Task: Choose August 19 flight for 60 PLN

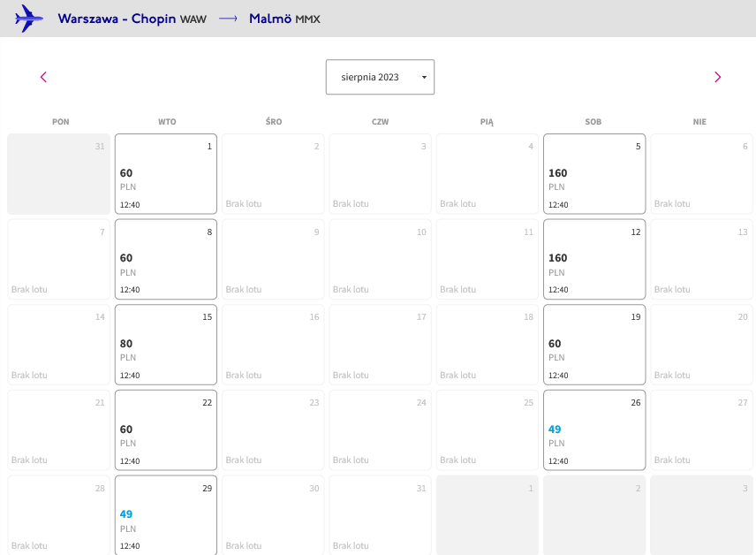Action: pyautogui.click(x=594, y=345)
